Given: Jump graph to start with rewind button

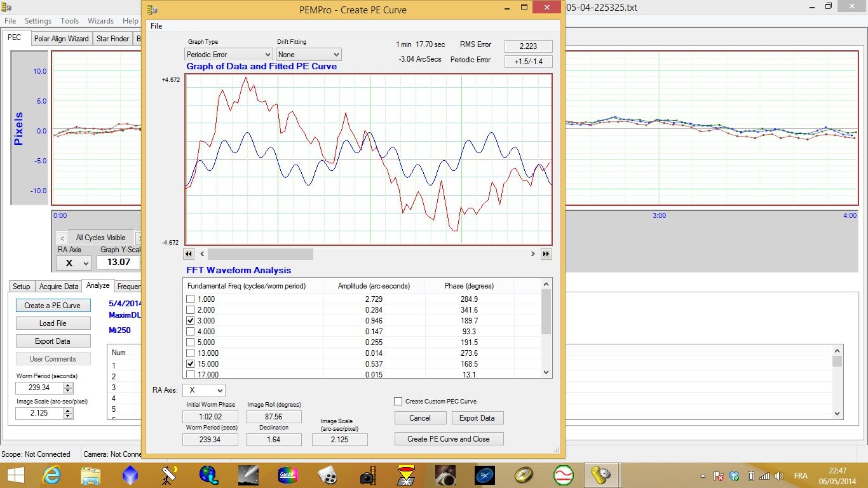Looking at the screenshot, I should 189,254.
